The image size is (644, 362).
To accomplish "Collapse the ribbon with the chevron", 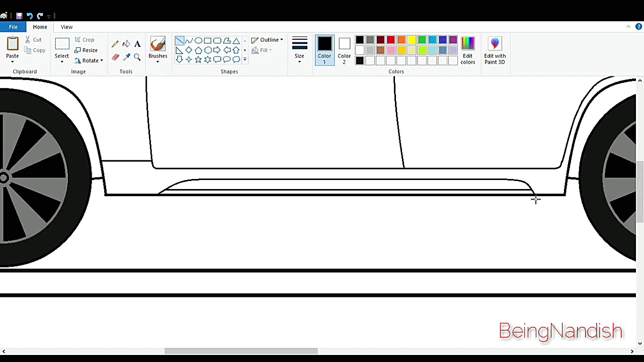I will tap(628, 27).
